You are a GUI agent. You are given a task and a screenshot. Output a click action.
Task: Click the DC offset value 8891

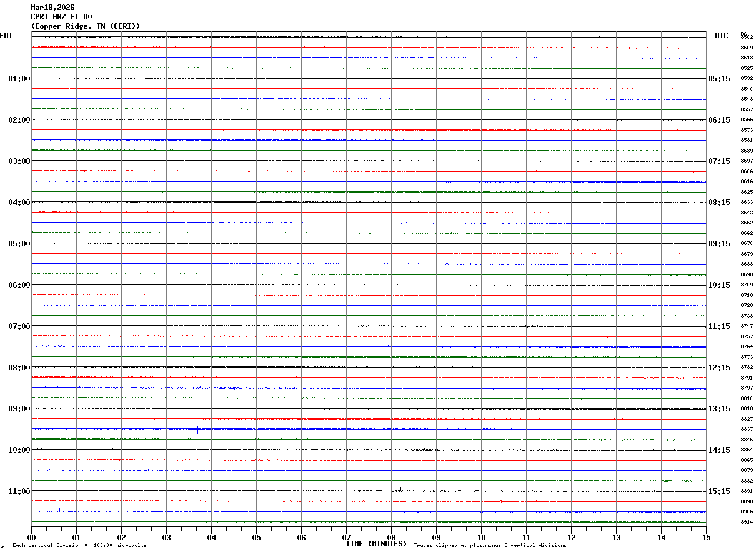pos(747,491)
